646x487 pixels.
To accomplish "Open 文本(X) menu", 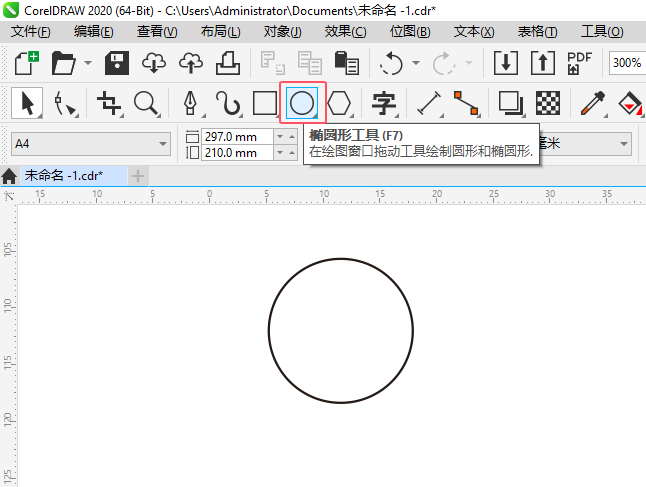I will tap(474, 32).
